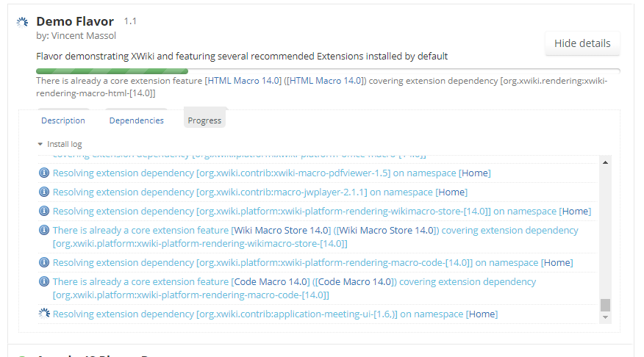Click the macro-jwplayer-2.1.1 dependency text
This screenshot has height=357, width=644.
click(x=282, y=192)
